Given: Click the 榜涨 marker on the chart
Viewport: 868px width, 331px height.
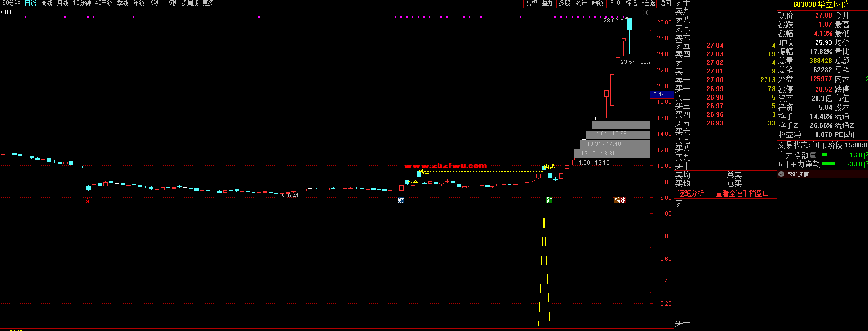Looking at the screenshot, I should coord(620,200).
